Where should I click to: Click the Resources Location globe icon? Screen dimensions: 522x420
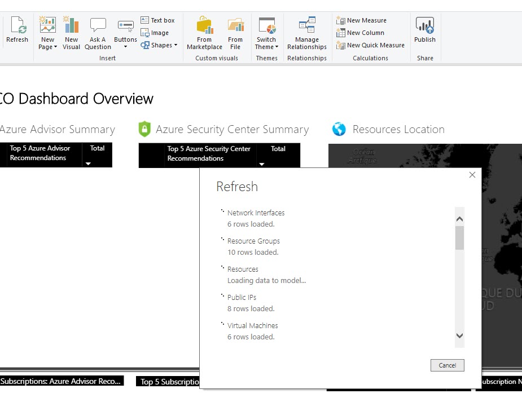(x=339, y=129)
